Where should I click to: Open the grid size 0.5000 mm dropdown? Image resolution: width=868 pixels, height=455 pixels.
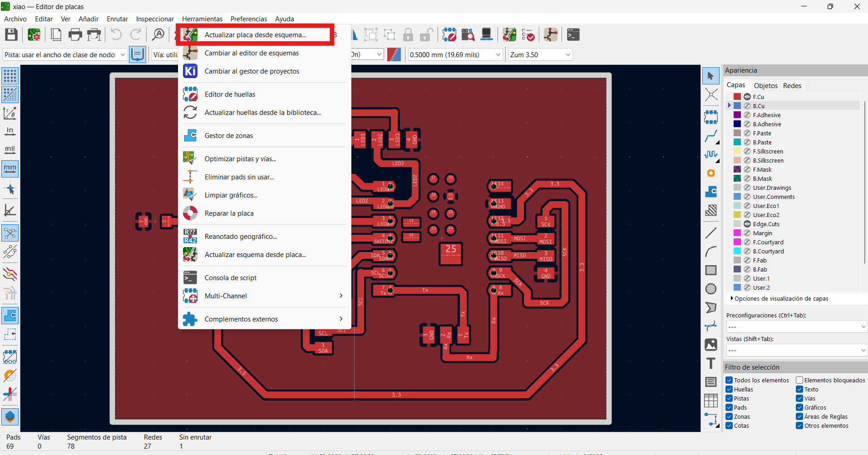tap(455, 54)
